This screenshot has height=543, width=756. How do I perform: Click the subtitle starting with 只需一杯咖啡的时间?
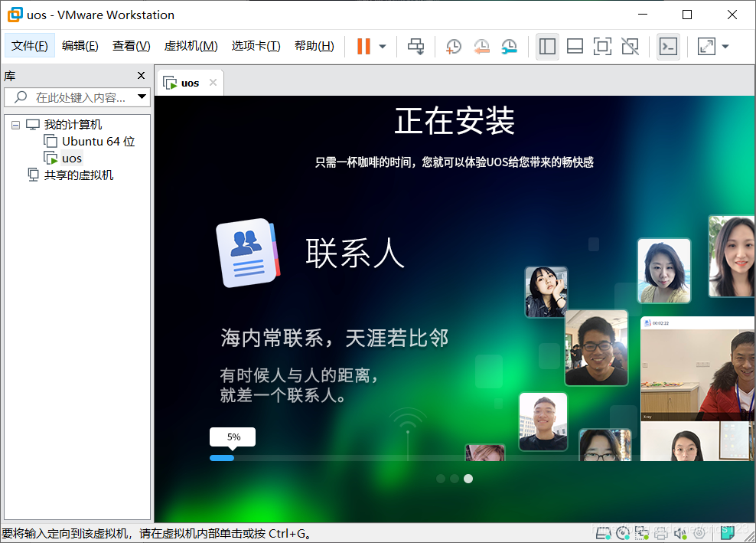455,162
